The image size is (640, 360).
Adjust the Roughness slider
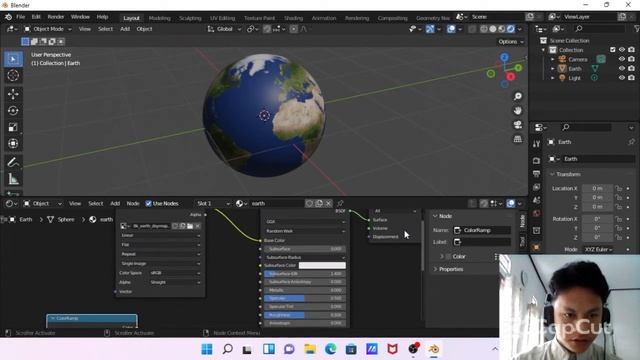point(304,315)
